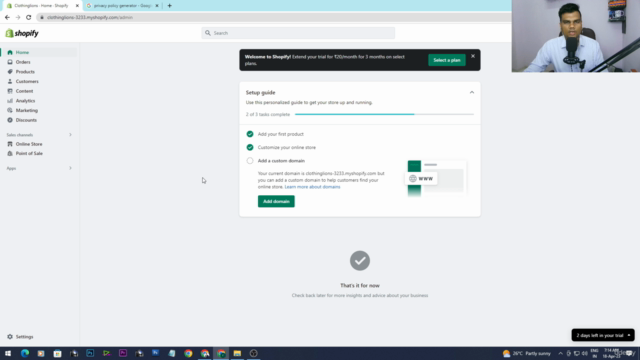
Task: Open the Orders section
Action: click(x=23, y=62)
